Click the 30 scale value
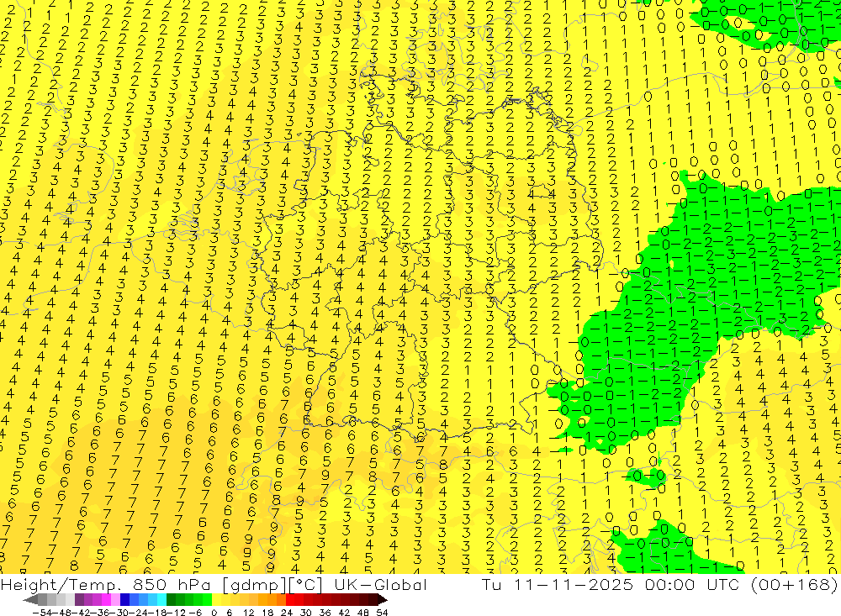The height and width of the screenshot is (616, 841). pos(306,613)
